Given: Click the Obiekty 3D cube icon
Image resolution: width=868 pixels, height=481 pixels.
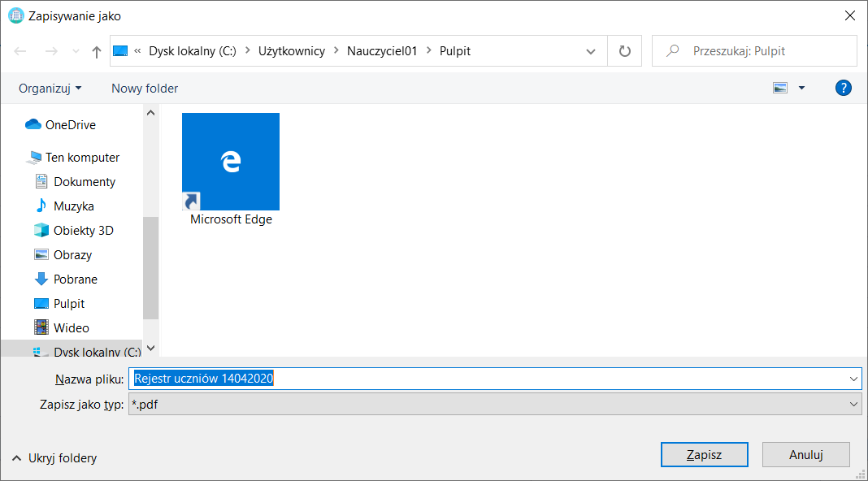Looking at the screenshot, I should (x=41, y=230).
